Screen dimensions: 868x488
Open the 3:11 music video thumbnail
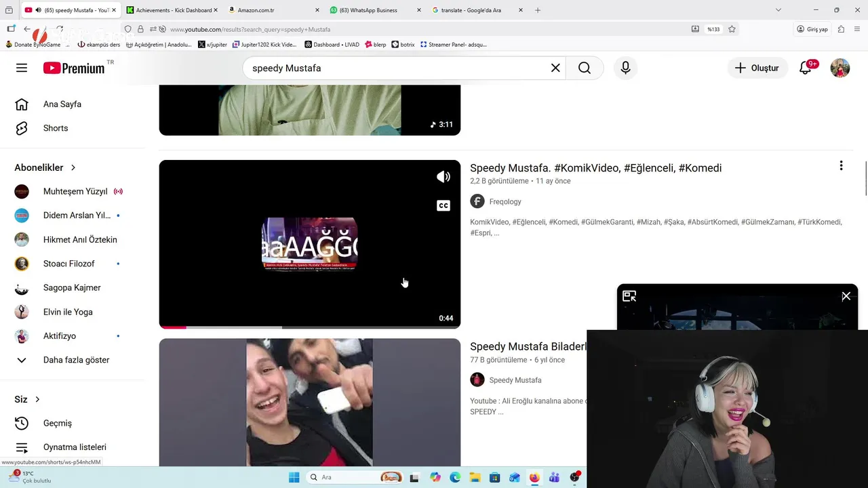point(310,110)
